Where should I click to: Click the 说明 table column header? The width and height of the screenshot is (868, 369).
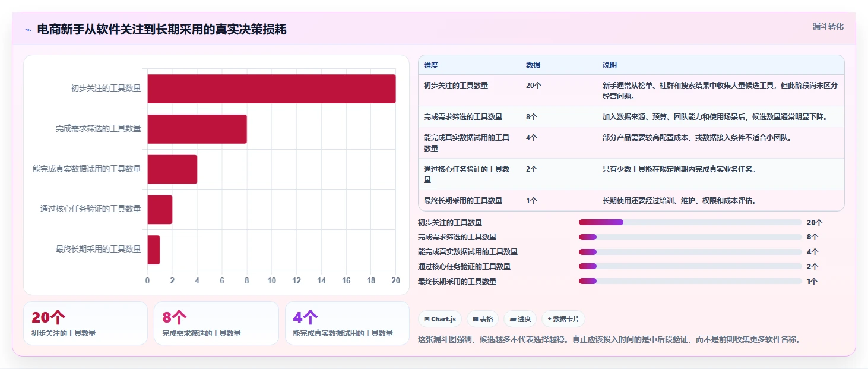tap(610, 65)
